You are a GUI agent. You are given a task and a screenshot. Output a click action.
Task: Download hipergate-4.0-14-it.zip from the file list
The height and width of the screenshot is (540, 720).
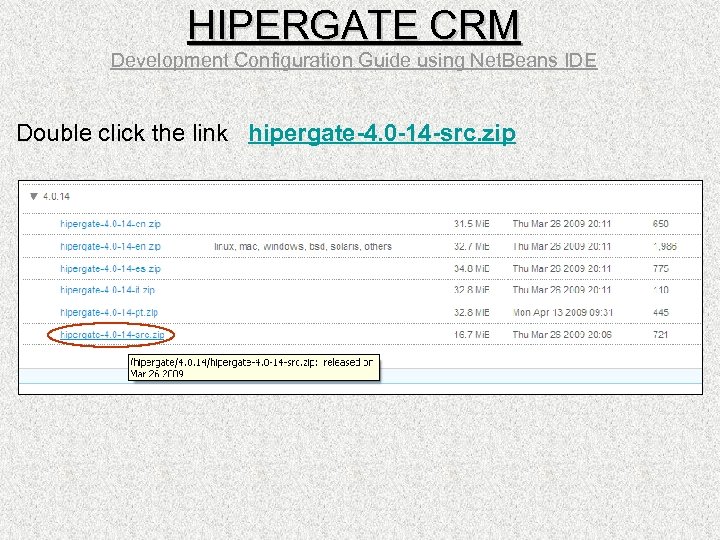(x=107, y=290)
